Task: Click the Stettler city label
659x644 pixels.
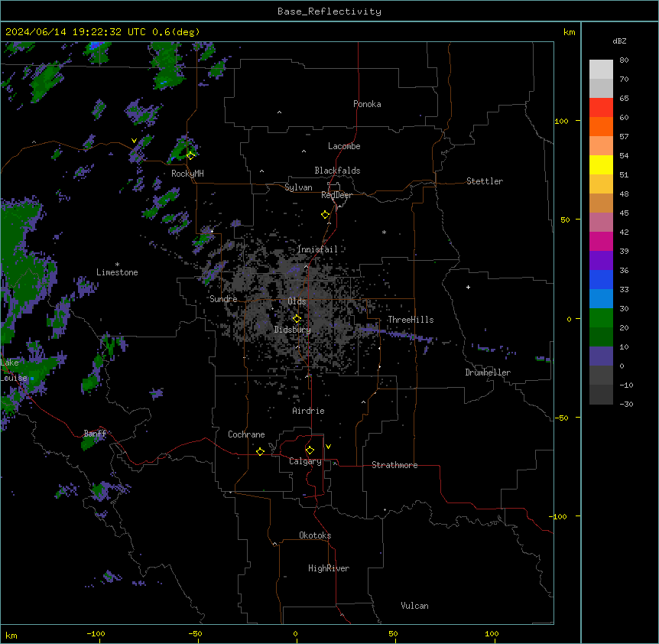Action: point(485,181)
